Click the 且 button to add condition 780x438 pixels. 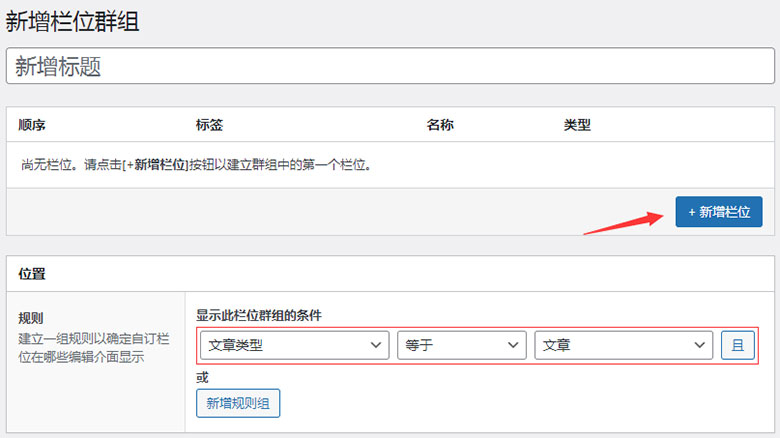click(x=737, y=345)
